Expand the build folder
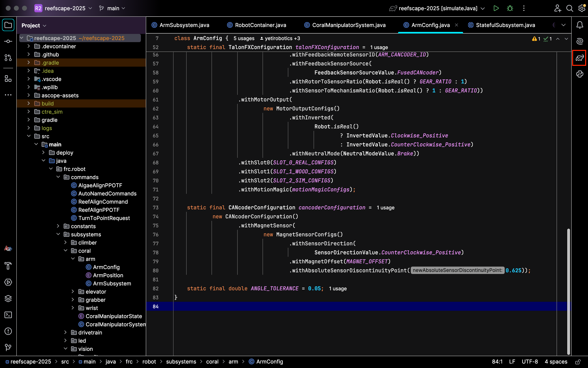The height and width of the screenshot is (368, 588). pyautogui.click(x=29, y=103)
